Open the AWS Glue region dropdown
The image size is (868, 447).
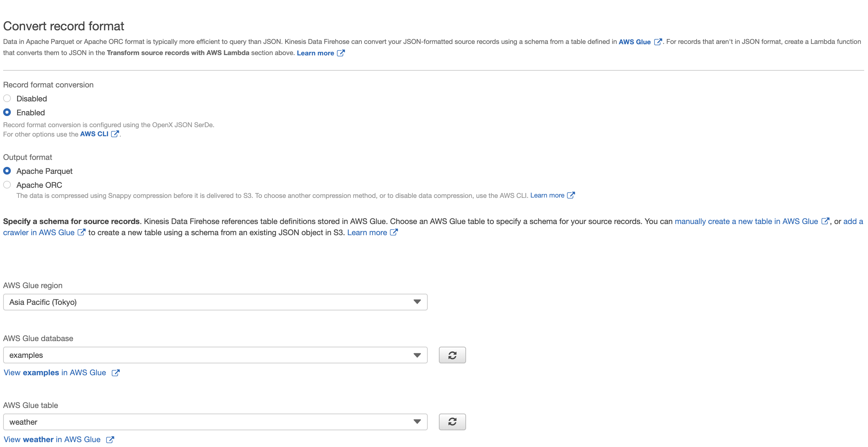[x=215, y=302]
